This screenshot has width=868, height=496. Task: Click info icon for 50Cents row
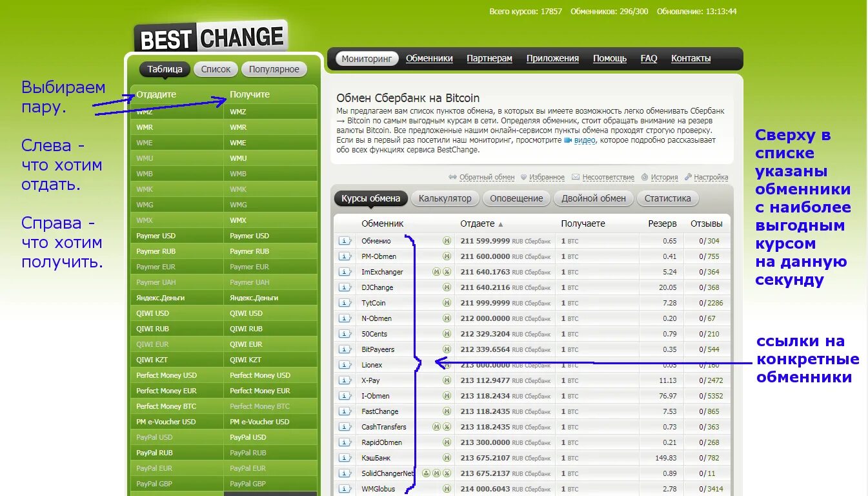tap(345, 334)
